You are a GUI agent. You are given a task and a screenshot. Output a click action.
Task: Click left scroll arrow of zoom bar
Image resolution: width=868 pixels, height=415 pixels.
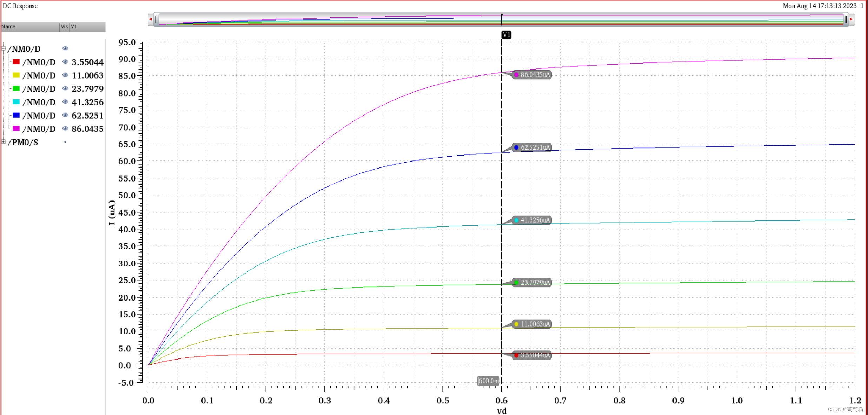[151, 19]
